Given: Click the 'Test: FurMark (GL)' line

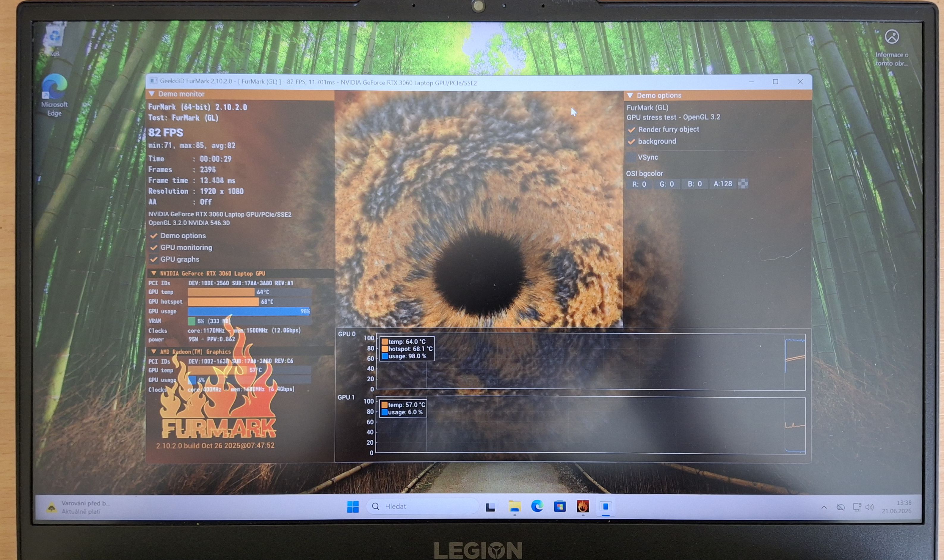Looking at the screenshot, I should [183, 118].
